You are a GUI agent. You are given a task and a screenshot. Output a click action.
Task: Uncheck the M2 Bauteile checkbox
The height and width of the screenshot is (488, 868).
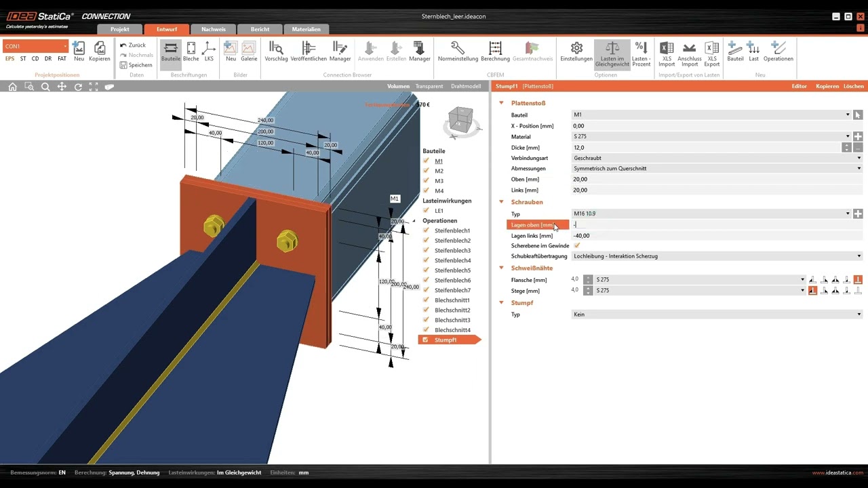[x=427, y=171]
